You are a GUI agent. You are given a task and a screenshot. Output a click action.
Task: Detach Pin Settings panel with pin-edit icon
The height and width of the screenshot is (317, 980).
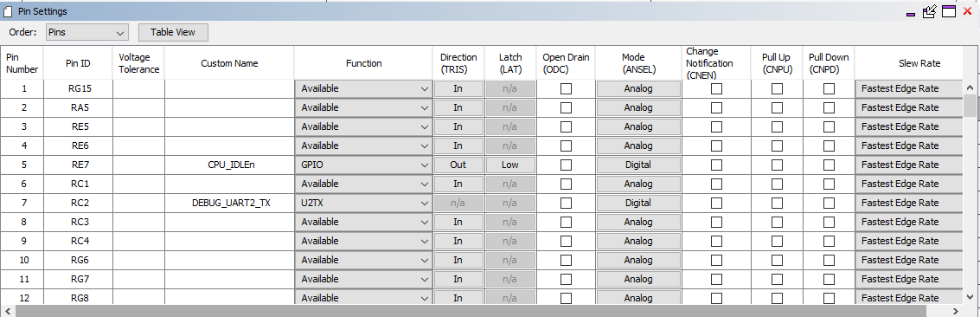(x=929, y=10)
